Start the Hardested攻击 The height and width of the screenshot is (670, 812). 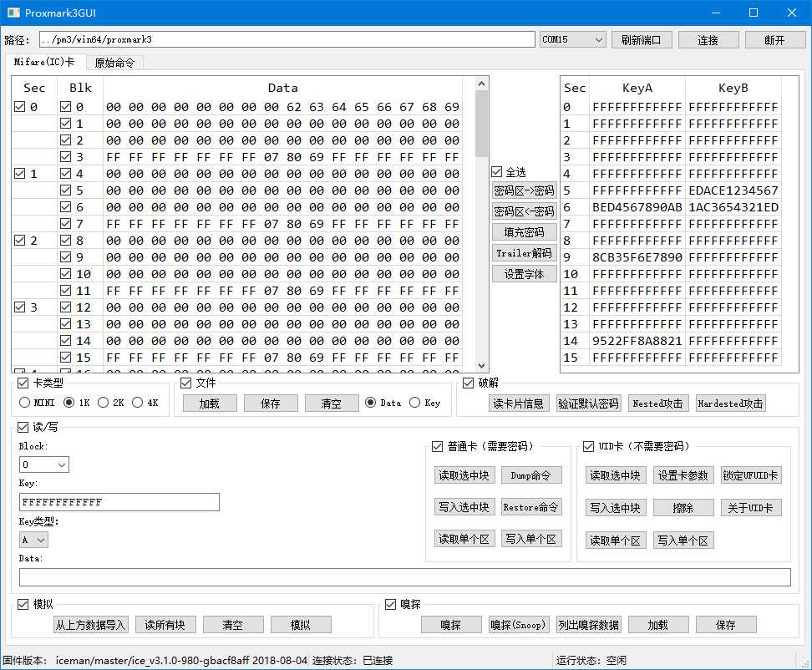coord(730,404)
